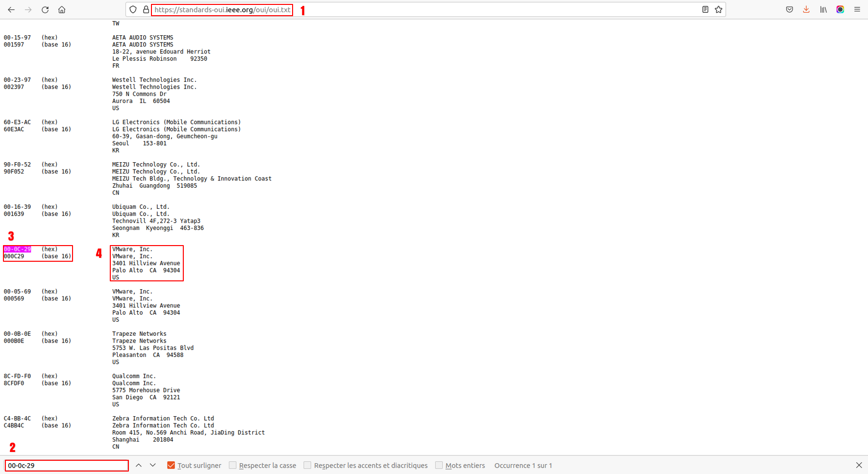Uncheck the 'Tout surligner' checkbox

(x=171, y=465)
